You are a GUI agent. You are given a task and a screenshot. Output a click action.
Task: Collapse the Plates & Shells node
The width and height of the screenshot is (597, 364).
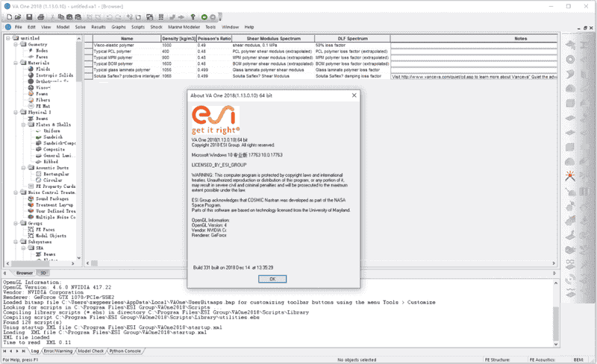(x=23, y=125)
